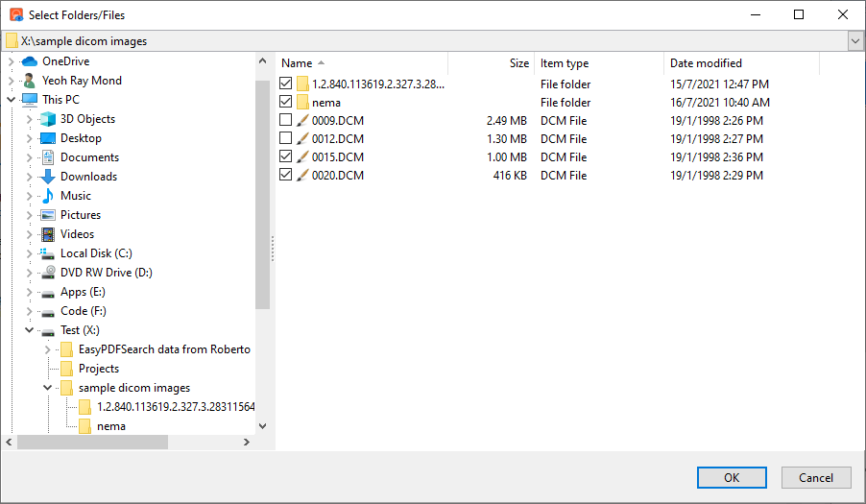Click the nema folder icon in file list
This screenshot has width=866, height=504.
click(x=302, y=103)
